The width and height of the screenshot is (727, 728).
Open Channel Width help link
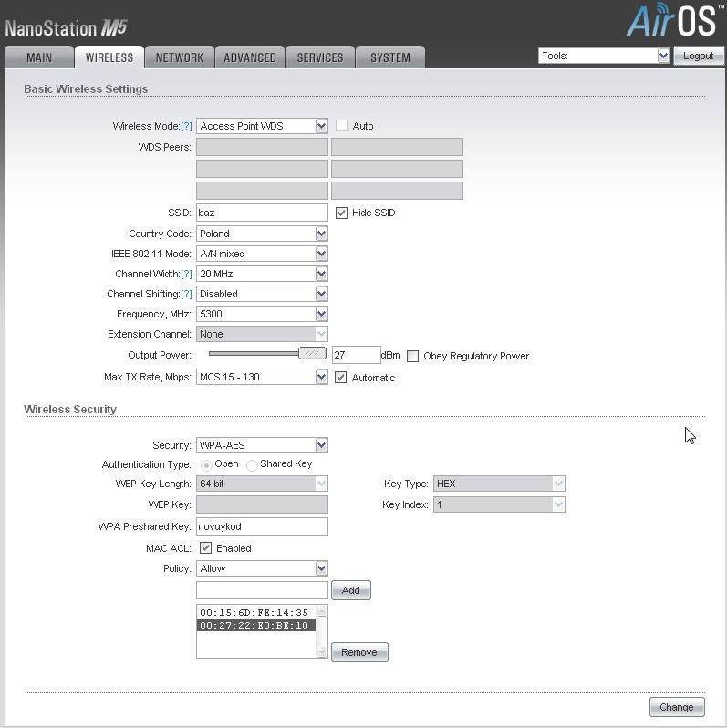pos(186,274)
